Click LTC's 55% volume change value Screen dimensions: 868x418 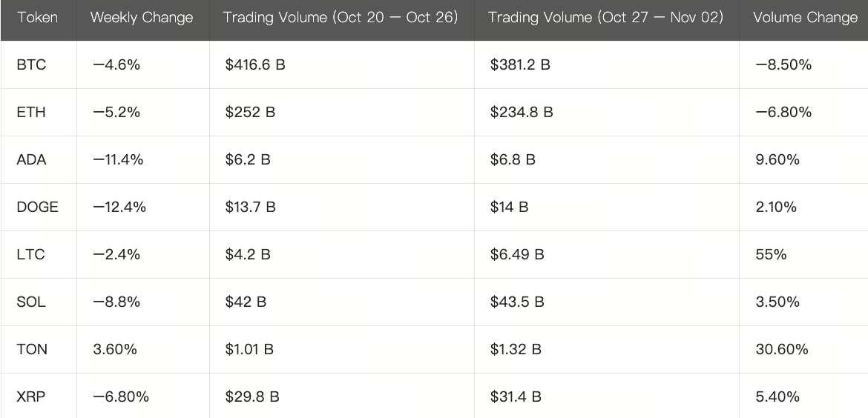click(x=771, y=255)
